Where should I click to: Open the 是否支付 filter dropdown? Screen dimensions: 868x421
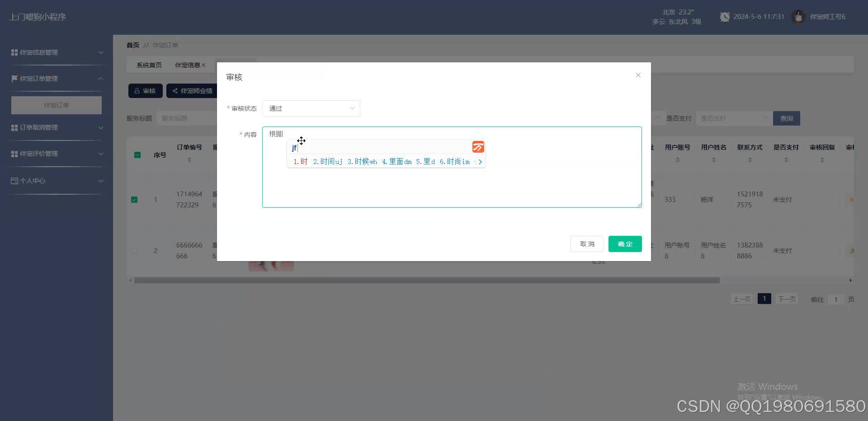(x=734, y=118)
